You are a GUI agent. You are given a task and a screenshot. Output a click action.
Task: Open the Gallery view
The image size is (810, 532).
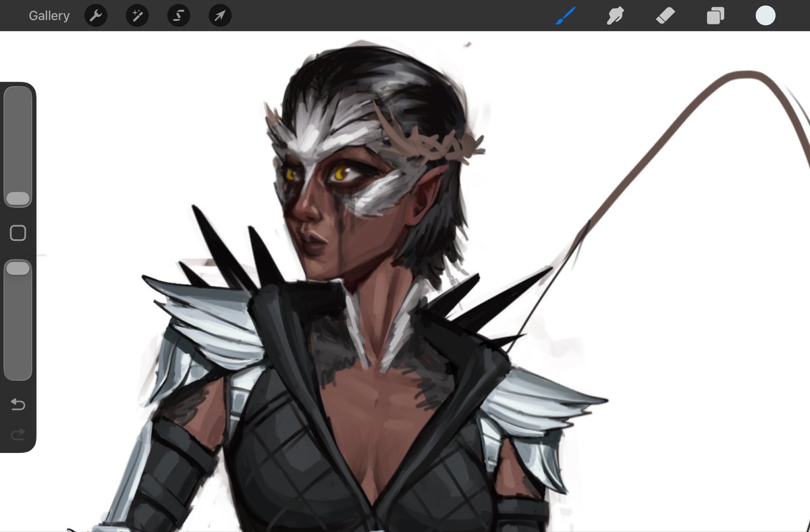(49, 16)
